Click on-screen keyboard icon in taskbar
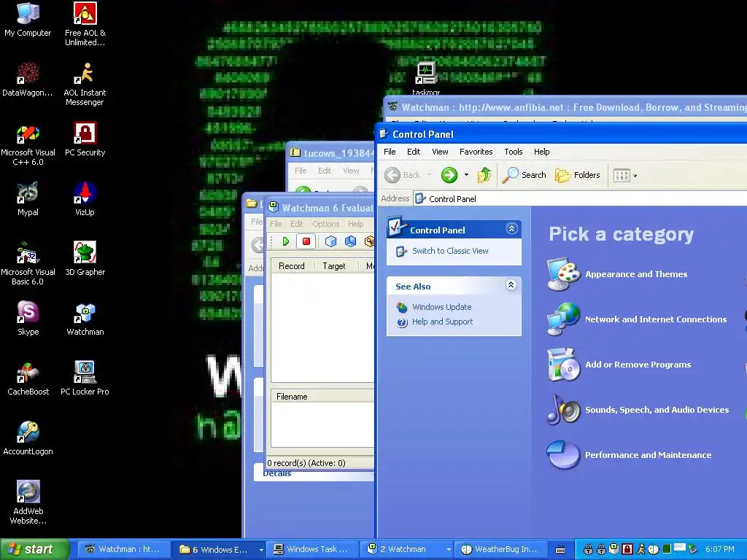 (560, 550)
